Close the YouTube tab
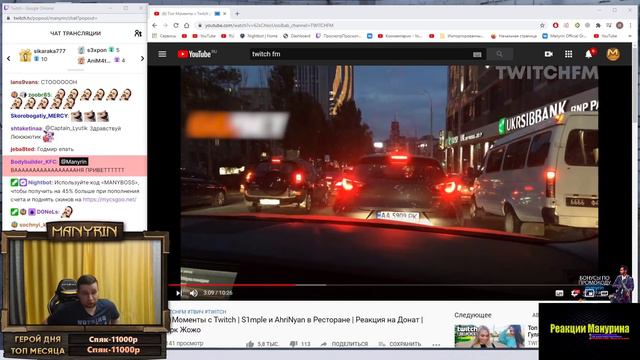This screenshot has height=360, width=640. [225, 13]
